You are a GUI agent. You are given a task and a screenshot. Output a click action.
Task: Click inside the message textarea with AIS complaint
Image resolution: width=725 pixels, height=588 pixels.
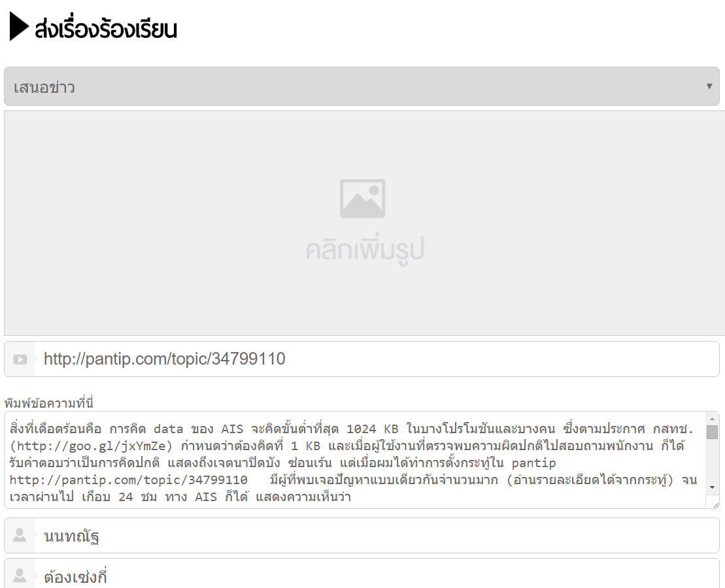[x=355, y=460]
